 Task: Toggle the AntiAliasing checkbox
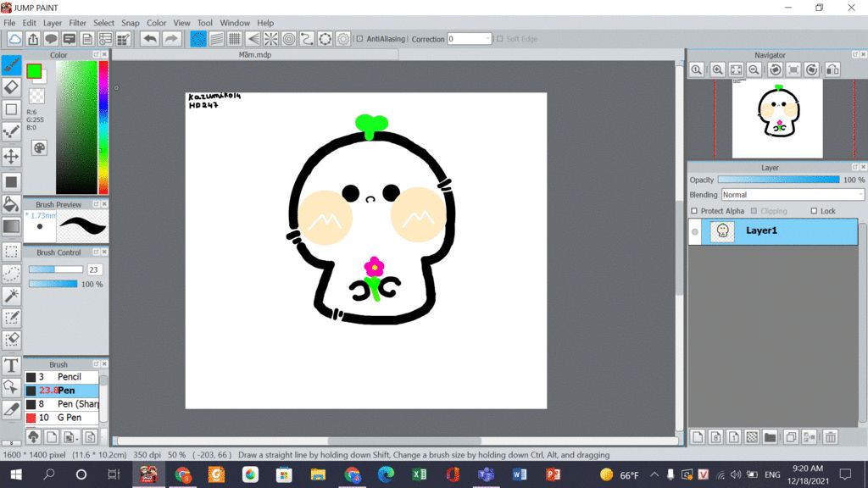click(359, 39)
